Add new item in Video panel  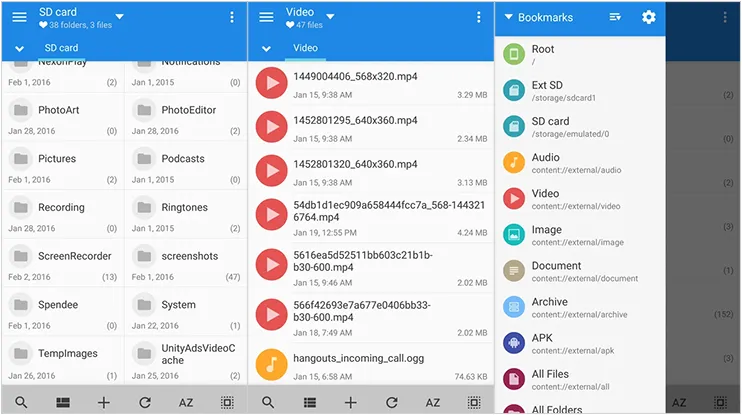pos(351,403)
